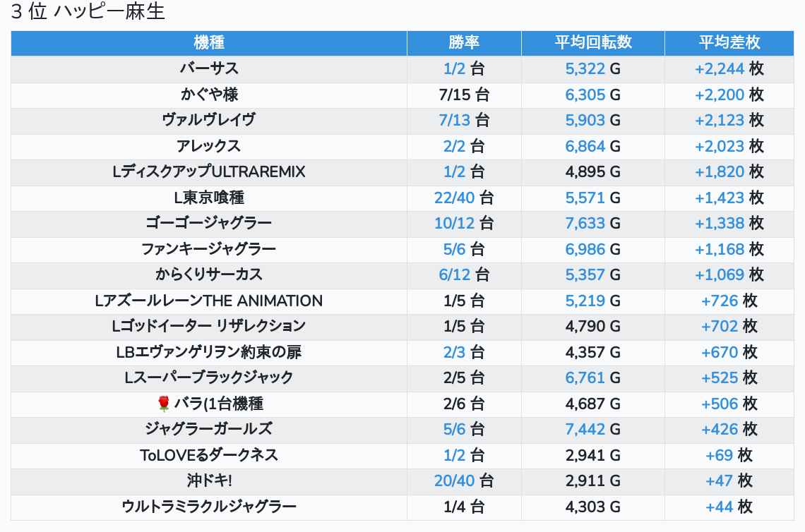Select Lスーパーブラックジャック cell

[x=209, y=378]
